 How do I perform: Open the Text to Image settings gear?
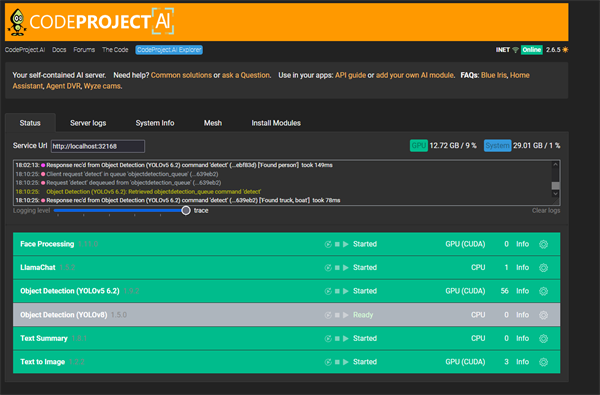tap(543, 362)
